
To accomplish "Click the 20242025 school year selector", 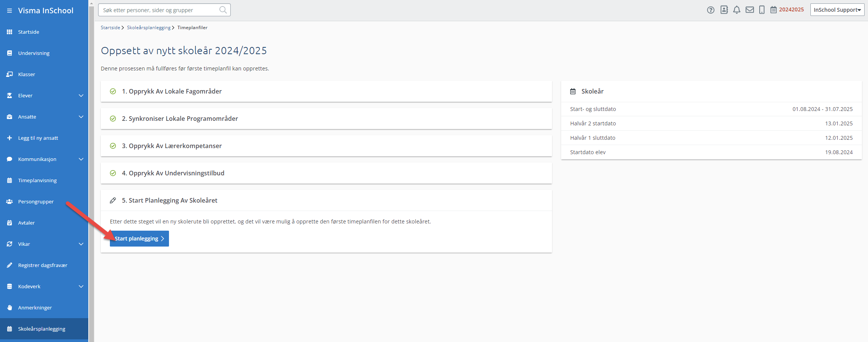I will (791, 10).
